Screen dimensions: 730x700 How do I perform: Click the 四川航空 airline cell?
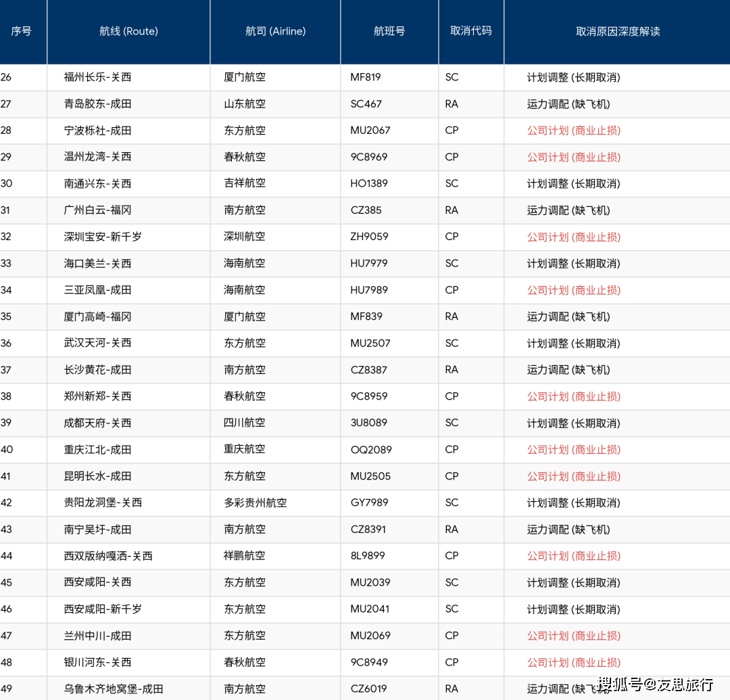coord(245,423)
